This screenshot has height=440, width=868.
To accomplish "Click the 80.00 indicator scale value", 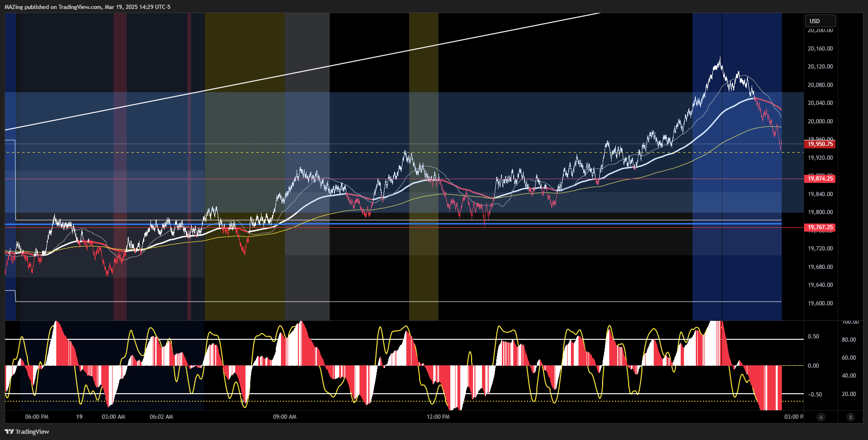I will point(849,340).
